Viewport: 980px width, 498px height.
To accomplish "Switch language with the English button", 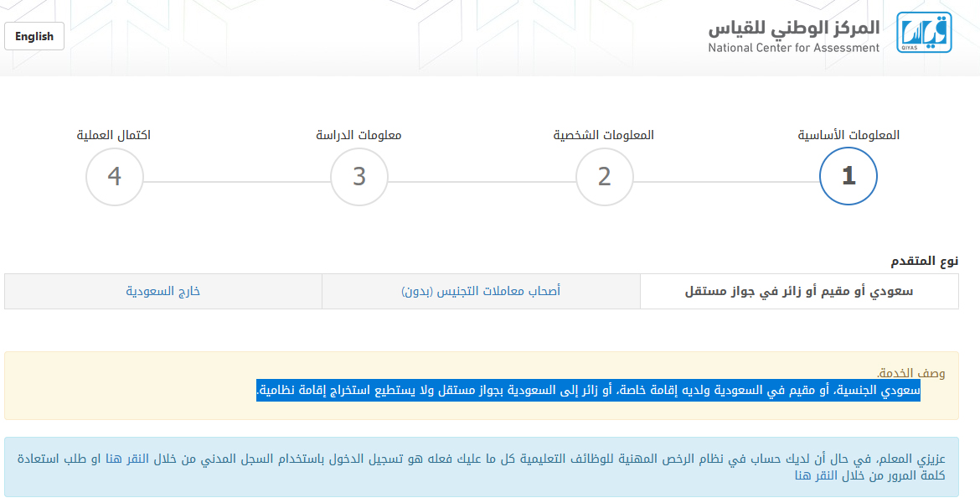I will pyautogui.click(x=34, y=36).
